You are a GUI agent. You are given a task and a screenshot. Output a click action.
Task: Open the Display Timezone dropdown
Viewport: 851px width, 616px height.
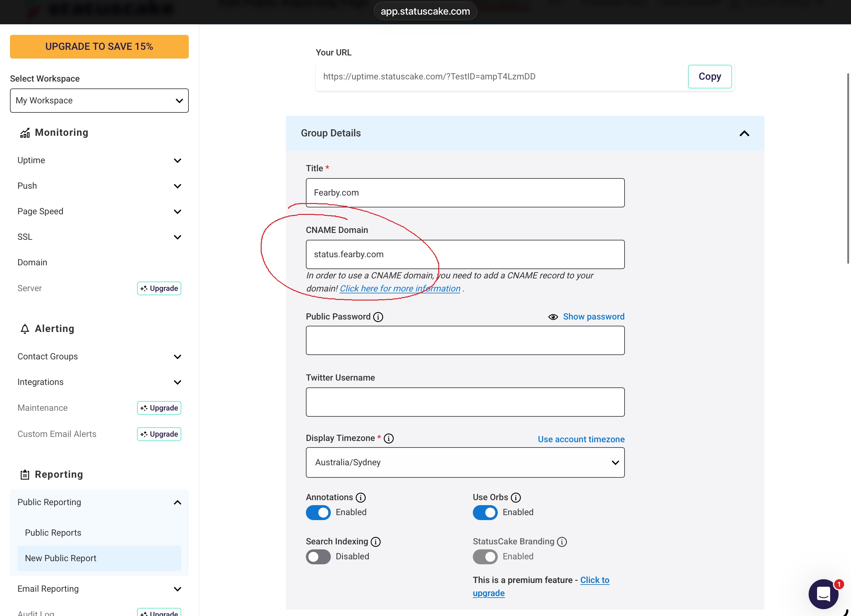(465, 462)
